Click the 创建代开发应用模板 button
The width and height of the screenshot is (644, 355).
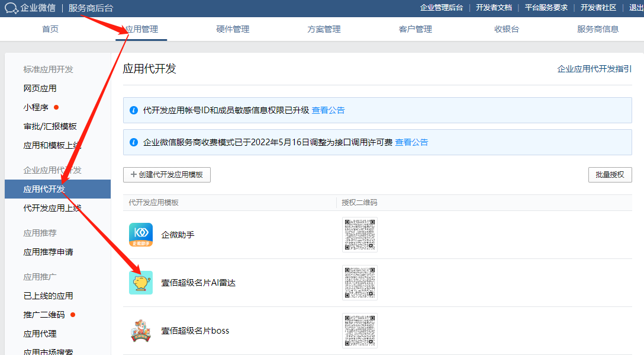pyautogui.click(x=167, y=175)
